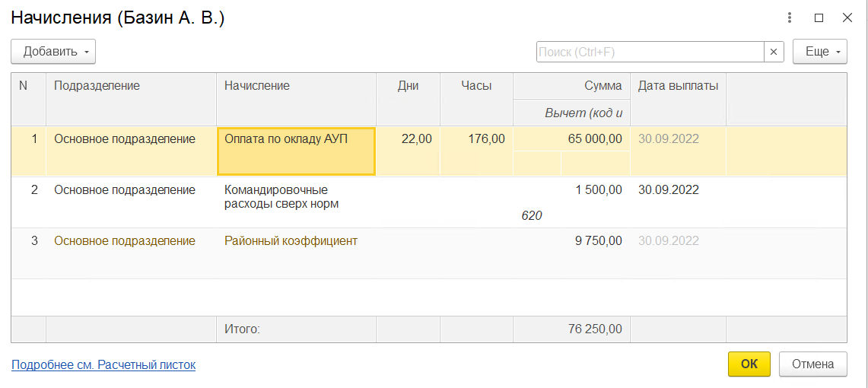The image size is (868, 388).
Task: Select the Районный коэффициент row
Action: click(291, 241)
